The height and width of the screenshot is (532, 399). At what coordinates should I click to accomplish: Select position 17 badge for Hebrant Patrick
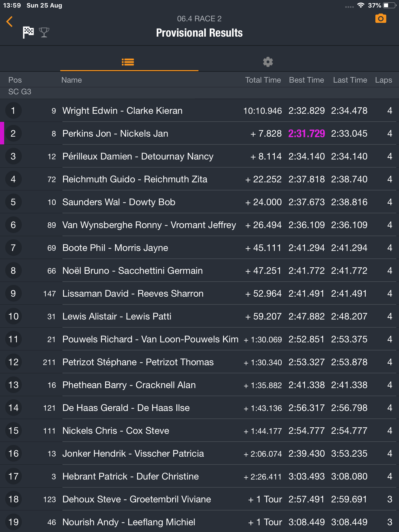tap(13, 476)
